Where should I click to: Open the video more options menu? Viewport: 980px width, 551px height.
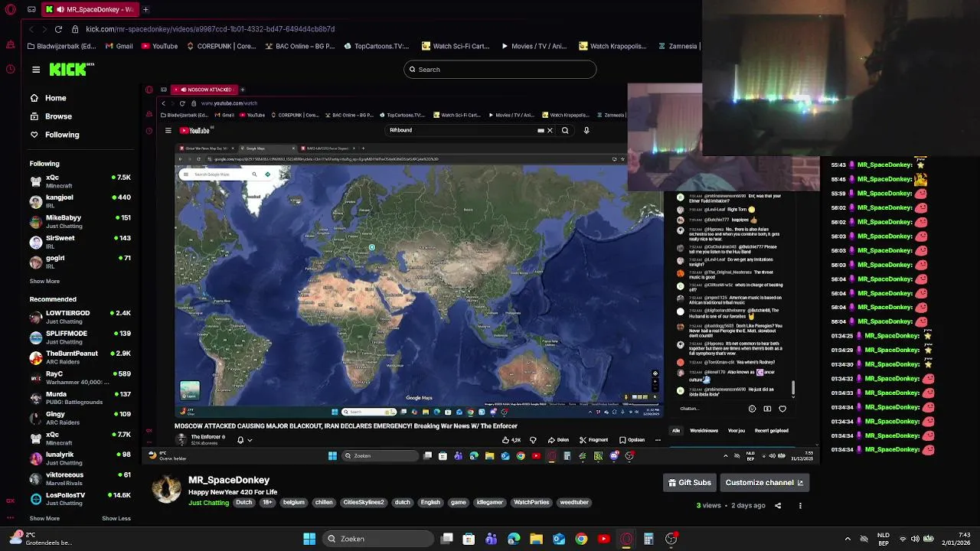pyautogui.click(x=800, y=506)
